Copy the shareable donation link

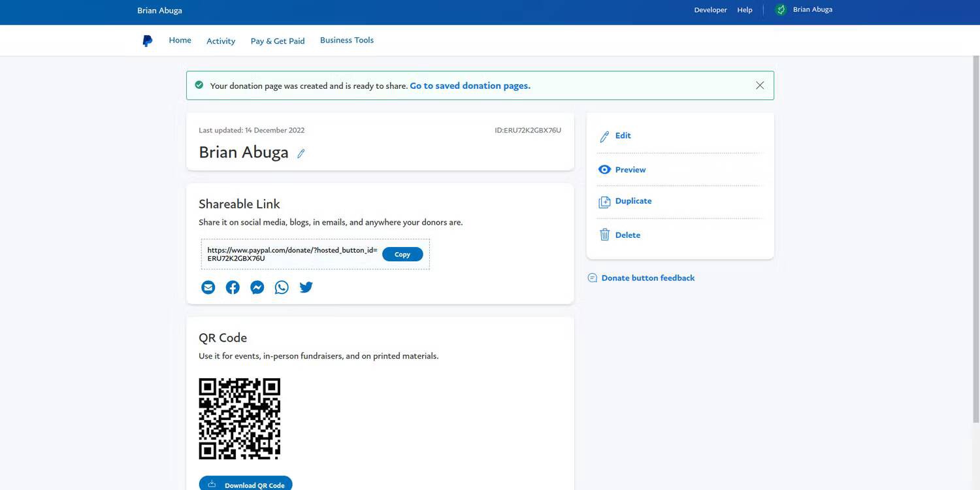pyautogui.click(x=402, y=254)
